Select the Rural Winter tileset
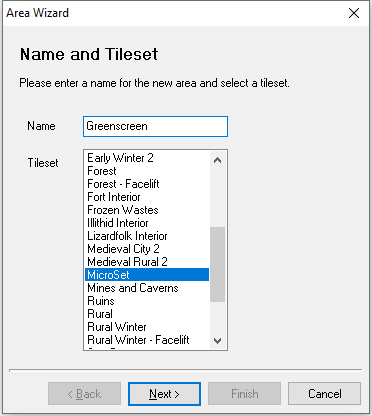 point(147,327)
